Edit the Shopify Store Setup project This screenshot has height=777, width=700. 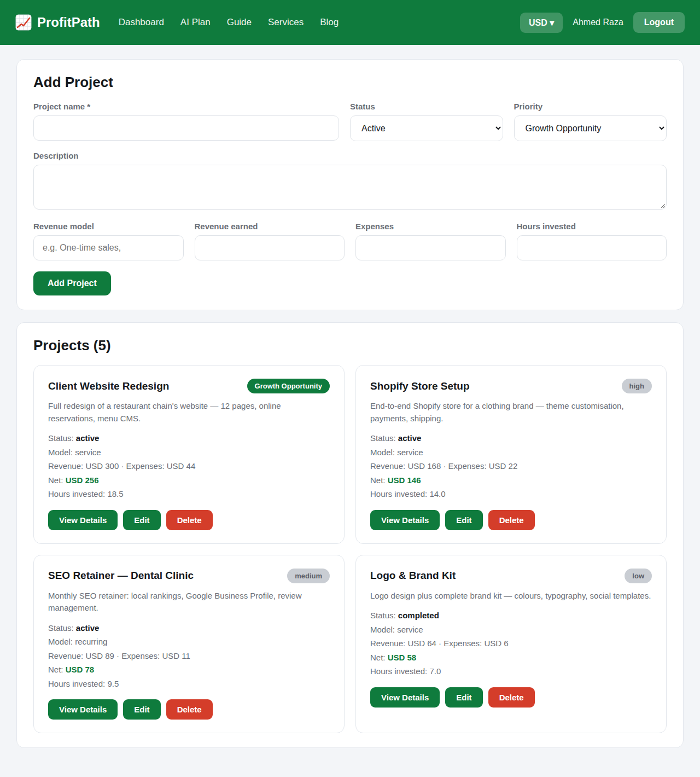464,520
